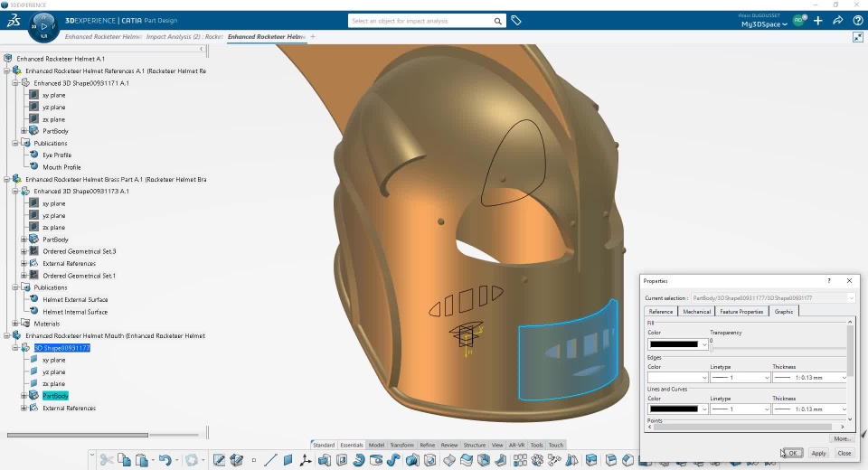Open the Fill Color dropdown
The height and width of the screenshot is (470, 868).
tap(678, 344)
